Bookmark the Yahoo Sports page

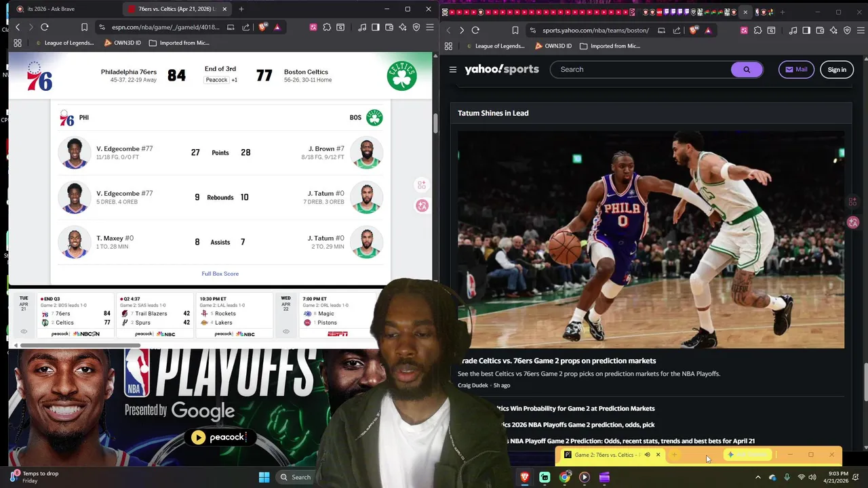click(x=515, y=30)
